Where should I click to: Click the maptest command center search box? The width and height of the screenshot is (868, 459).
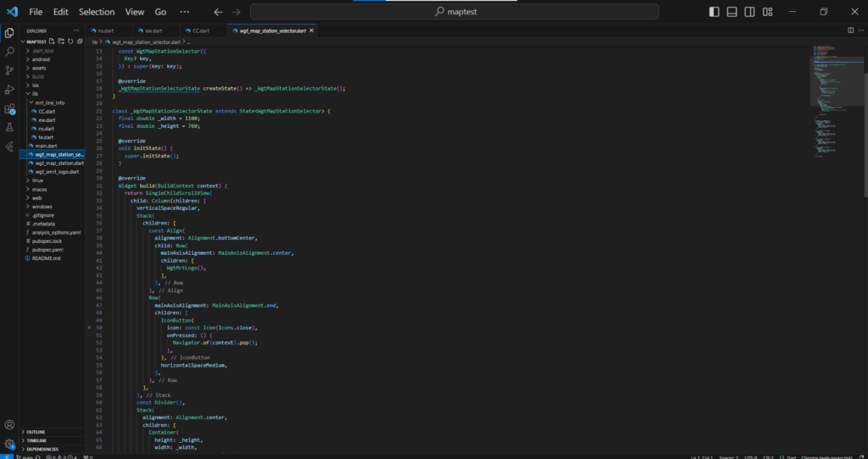click(454, 12)
